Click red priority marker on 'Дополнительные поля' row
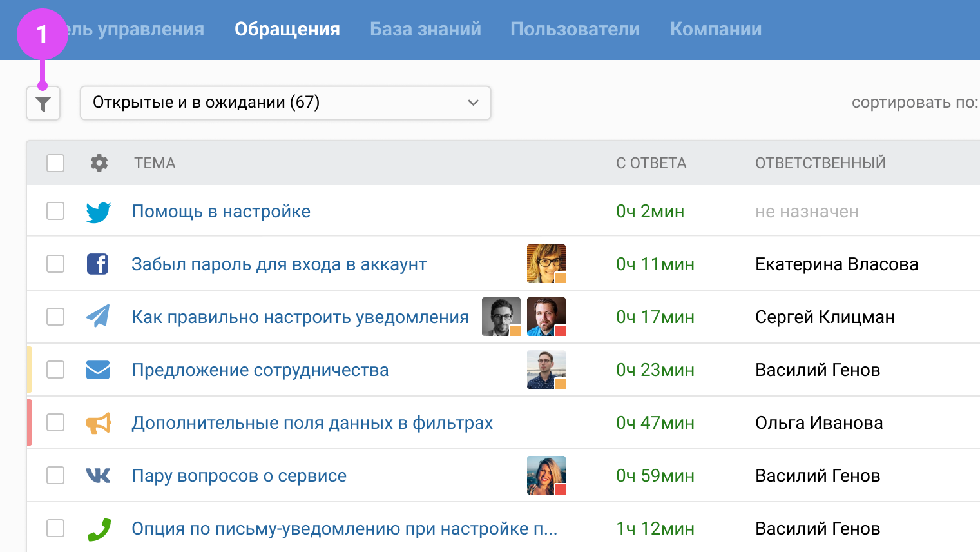The height and width of the screenshot is (552, 980). coord(30,423)
